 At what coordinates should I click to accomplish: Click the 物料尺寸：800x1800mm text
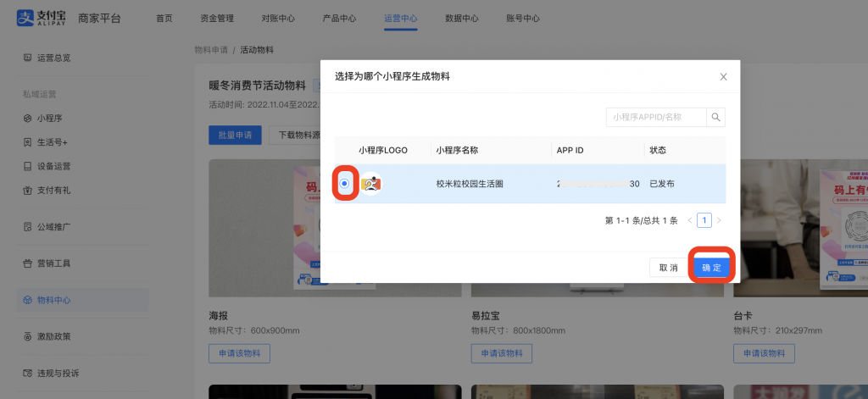click(x=518, y=330)
